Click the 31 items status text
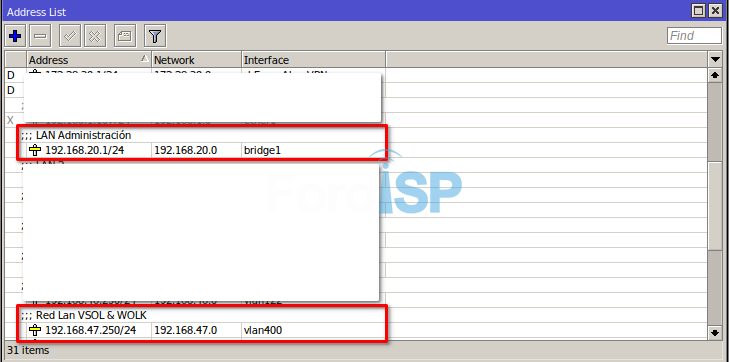 click(x=28, y=350)
